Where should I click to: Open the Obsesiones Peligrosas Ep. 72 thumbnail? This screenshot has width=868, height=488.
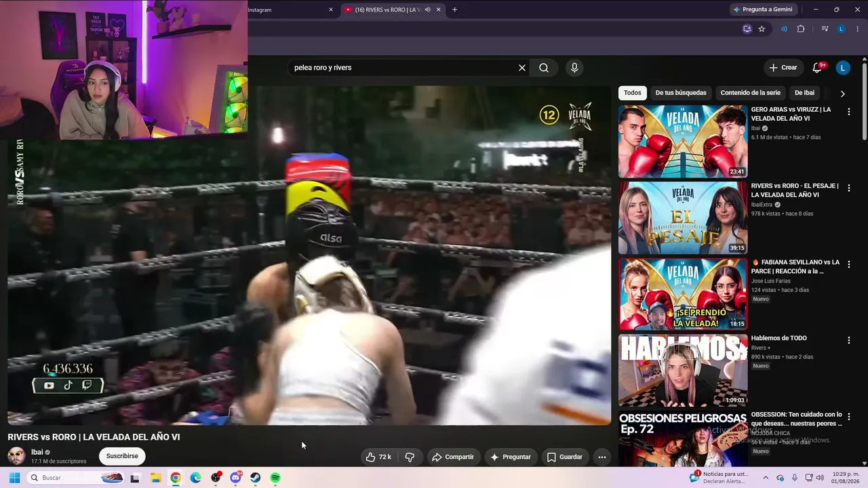click(x=683, y=438)
